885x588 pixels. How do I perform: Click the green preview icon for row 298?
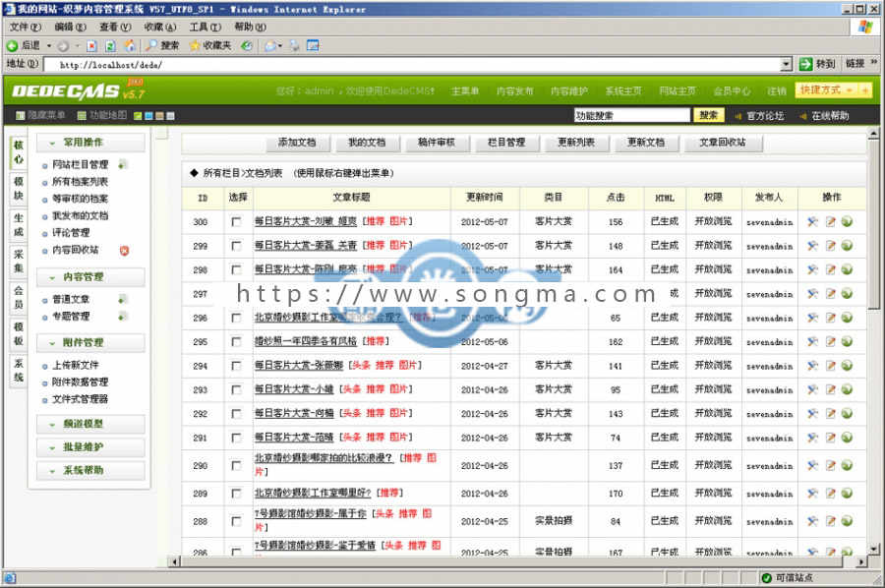click(848, 269)
